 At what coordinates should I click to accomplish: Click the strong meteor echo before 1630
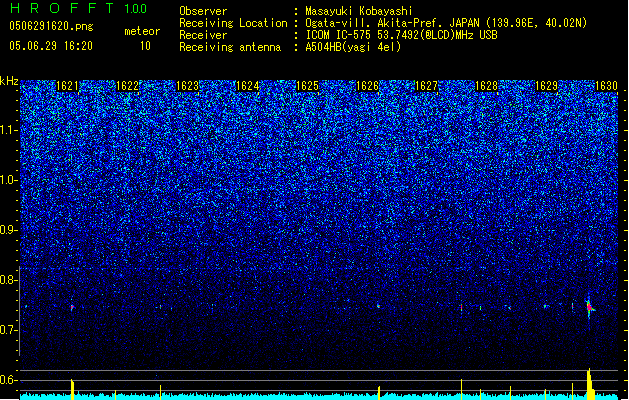pyautogui.click(x=589, y=307)
